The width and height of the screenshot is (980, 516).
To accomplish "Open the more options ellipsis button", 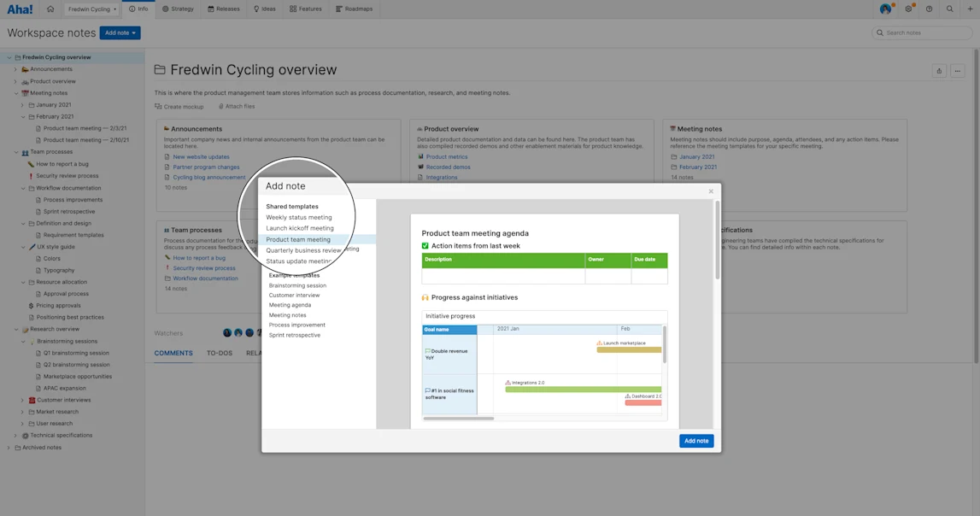I will point(958,71).
